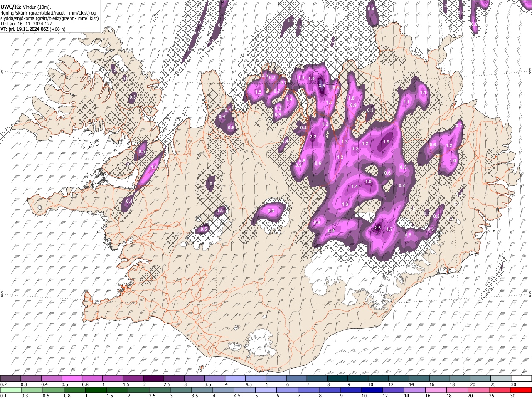
Task: Select the snow legend swatch for 0.3–0.4 mm
Action: click(x=31, y=379)
